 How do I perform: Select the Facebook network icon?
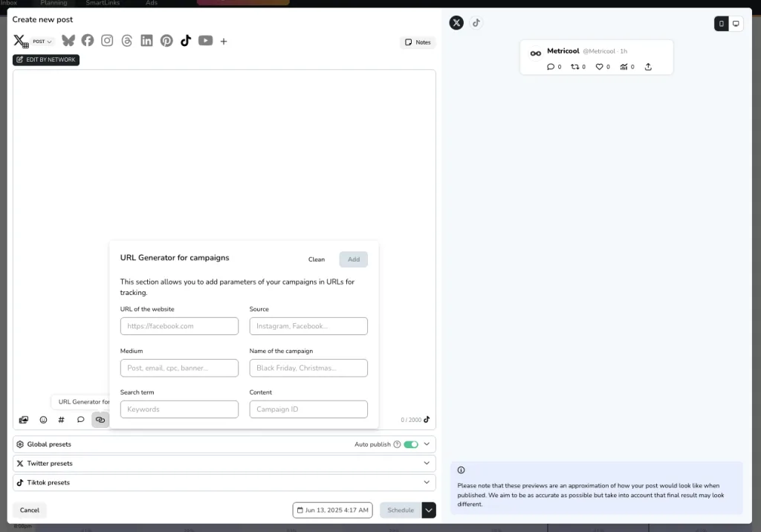(x=88, y=41)
